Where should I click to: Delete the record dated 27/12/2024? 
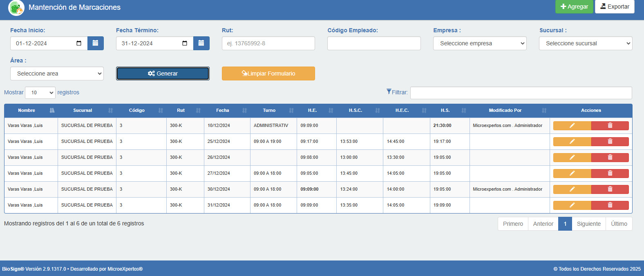(610, 174)
